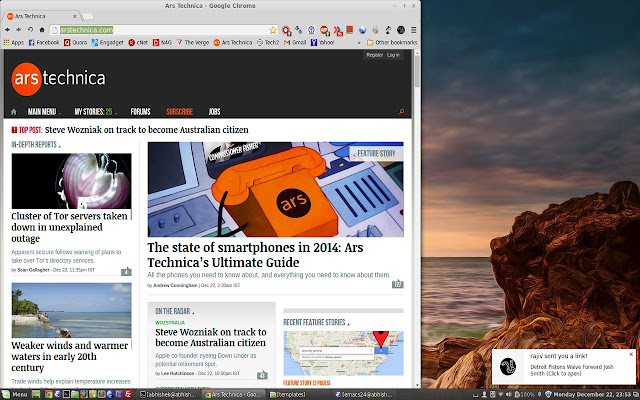Open the In-Depth Reports section heading

click(36, 144)
